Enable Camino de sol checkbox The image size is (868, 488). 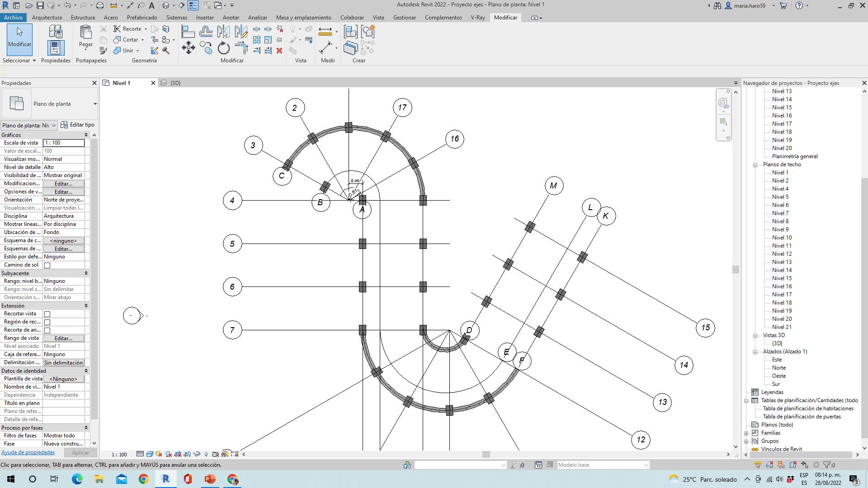47,265
